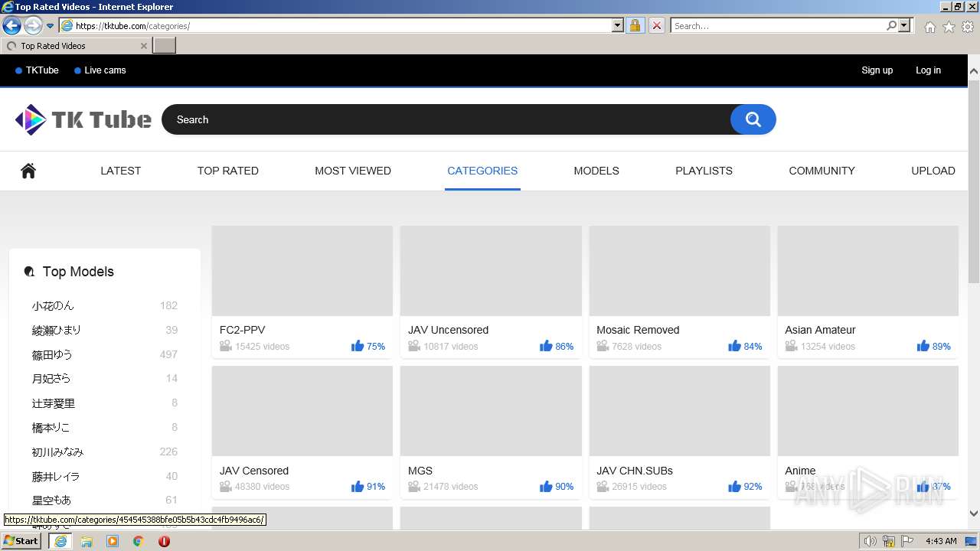
Task: Click video camera icon on FC2-PPV card
Action: coord(226,346)
